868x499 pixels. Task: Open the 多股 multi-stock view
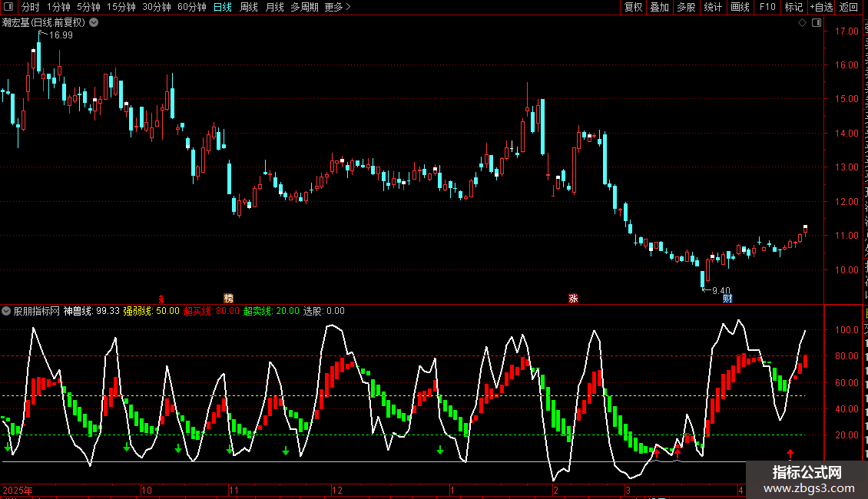click(687, 7)
